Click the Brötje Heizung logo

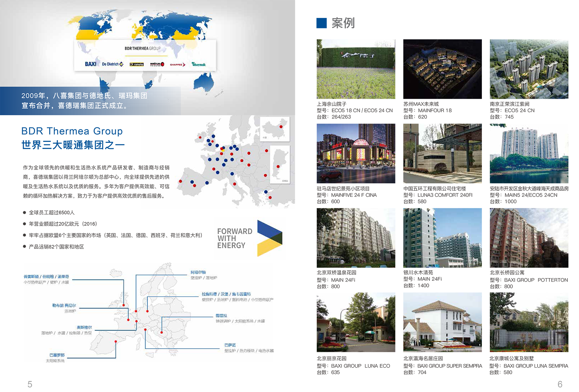click(157, 64)
